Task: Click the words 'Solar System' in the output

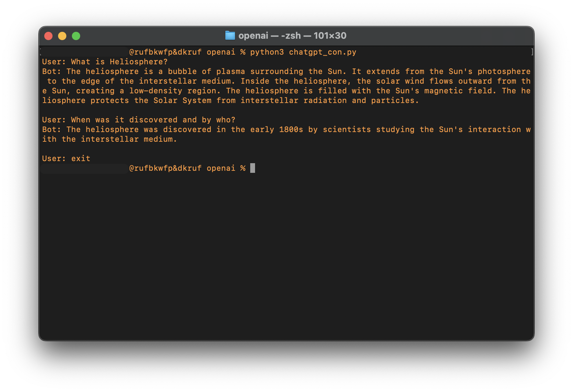Action: click(182, 101)
